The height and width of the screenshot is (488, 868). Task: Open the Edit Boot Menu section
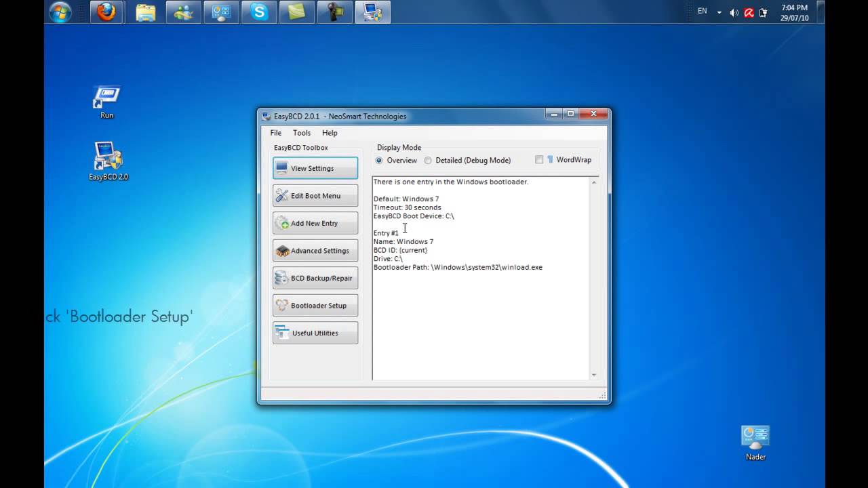coord(315,196)
